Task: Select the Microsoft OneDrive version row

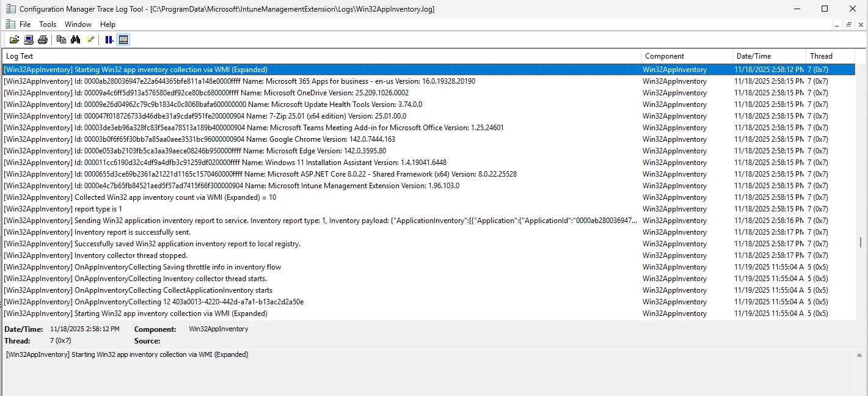Action: pos(428,93)
